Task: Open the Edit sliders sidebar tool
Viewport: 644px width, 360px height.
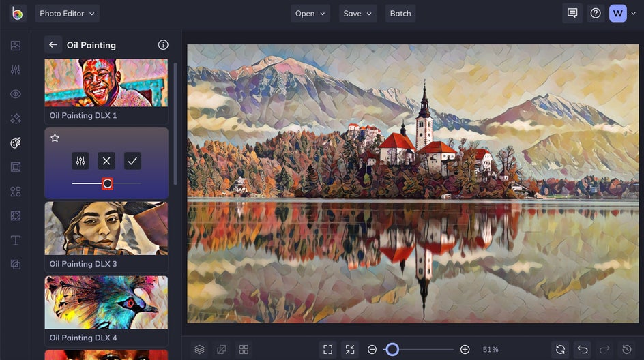Action: (16, 70)
